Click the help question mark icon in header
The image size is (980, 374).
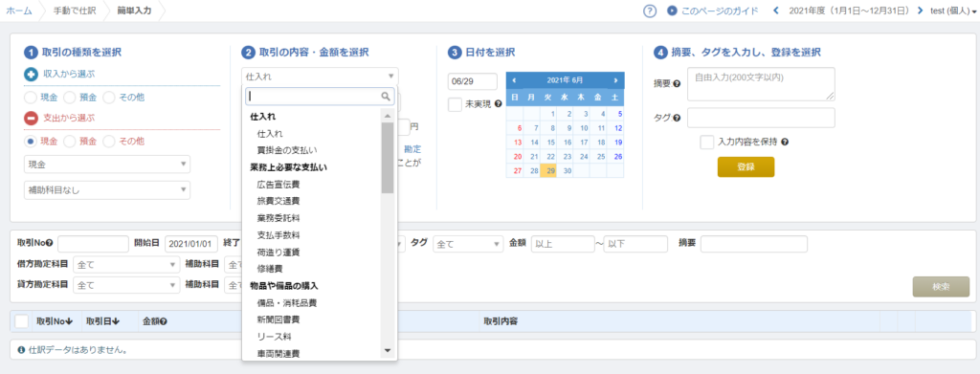[x=650, y=11]
